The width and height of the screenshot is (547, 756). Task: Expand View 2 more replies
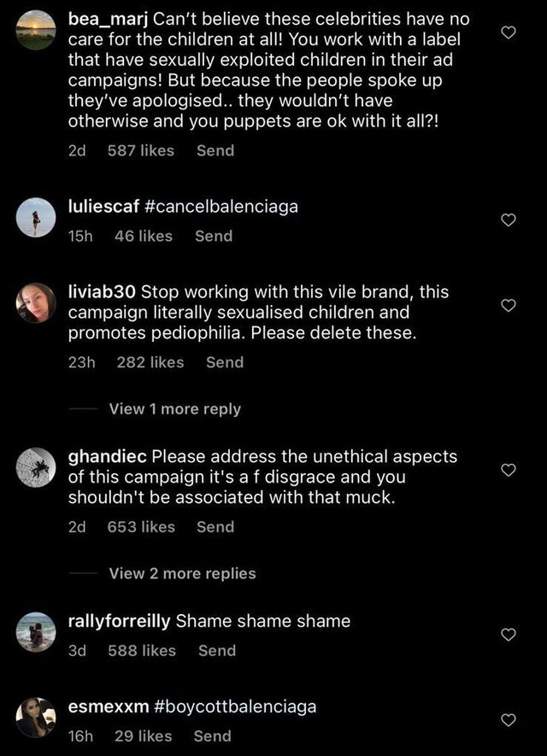pos(182,574)
